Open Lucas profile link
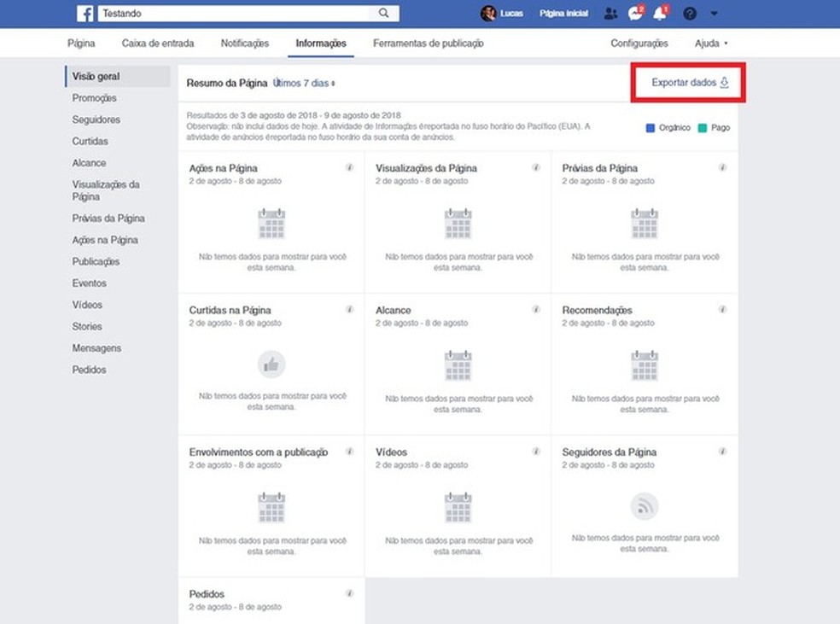 pyautogui.click(x=511, y=14)
